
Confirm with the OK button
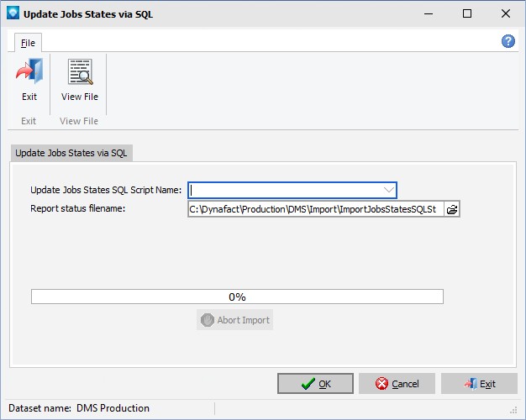coord(315,384)
